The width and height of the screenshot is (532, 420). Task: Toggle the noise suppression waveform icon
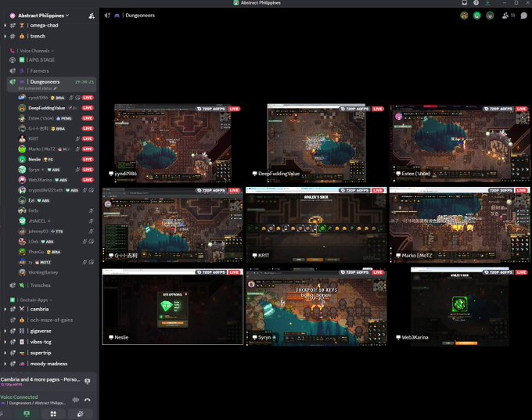[x=76, y=400]
